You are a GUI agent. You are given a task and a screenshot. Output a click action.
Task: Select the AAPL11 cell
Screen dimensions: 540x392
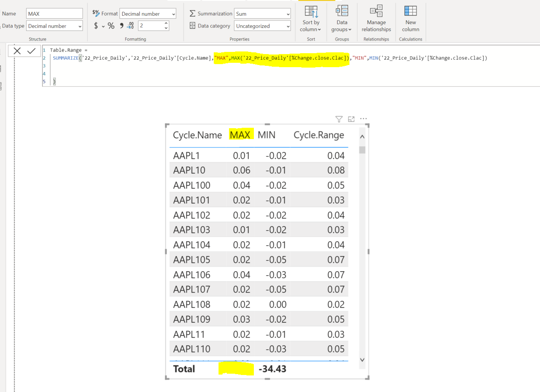point(189,334)
